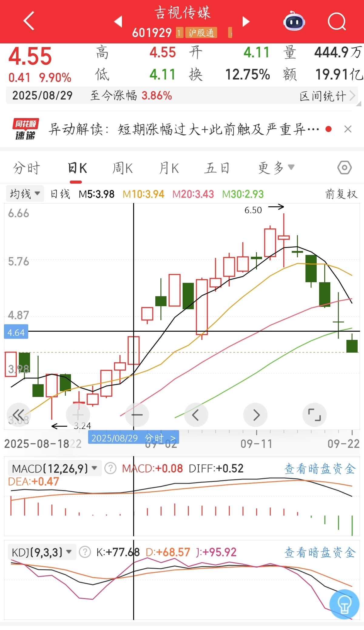Tap the 09-22 date axis label
This screenshot has width=364, height=630.
click(343, 444)
